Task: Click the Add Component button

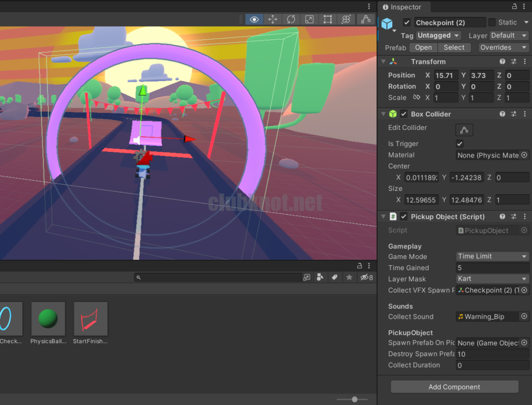Action: [x=455, y=387]
